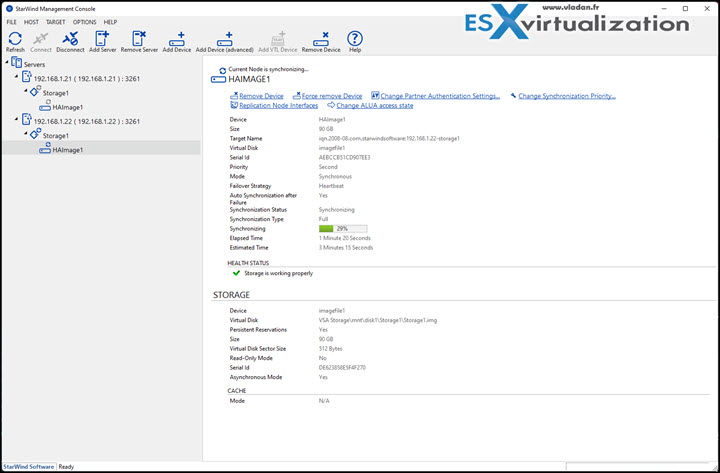
Task: Click the 192.168.1.22 server icon
Action: 27,120
